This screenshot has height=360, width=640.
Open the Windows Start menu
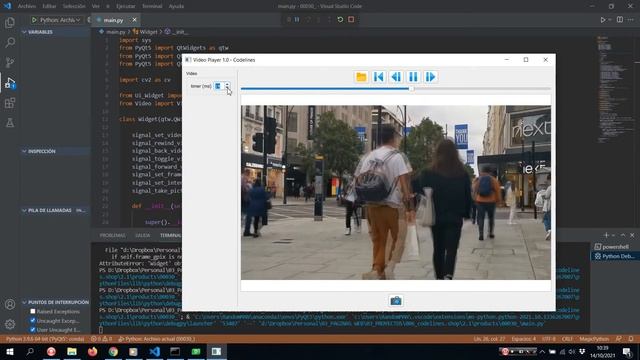coord(9,351)
